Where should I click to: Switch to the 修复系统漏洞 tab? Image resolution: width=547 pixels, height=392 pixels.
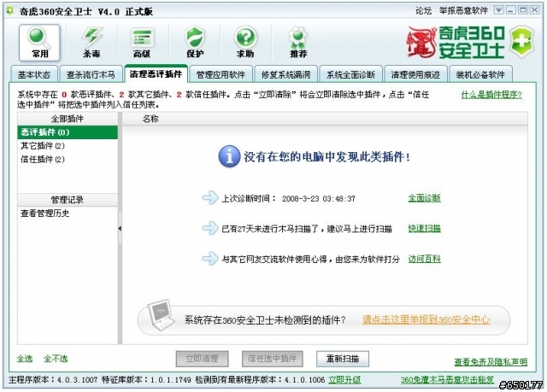coord(285,74)
